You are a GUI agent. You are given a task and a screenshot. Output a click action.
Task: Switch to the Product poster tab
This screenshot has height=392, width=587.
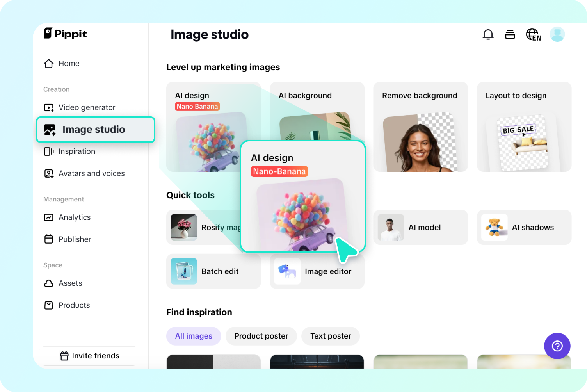tap(261, 336)
